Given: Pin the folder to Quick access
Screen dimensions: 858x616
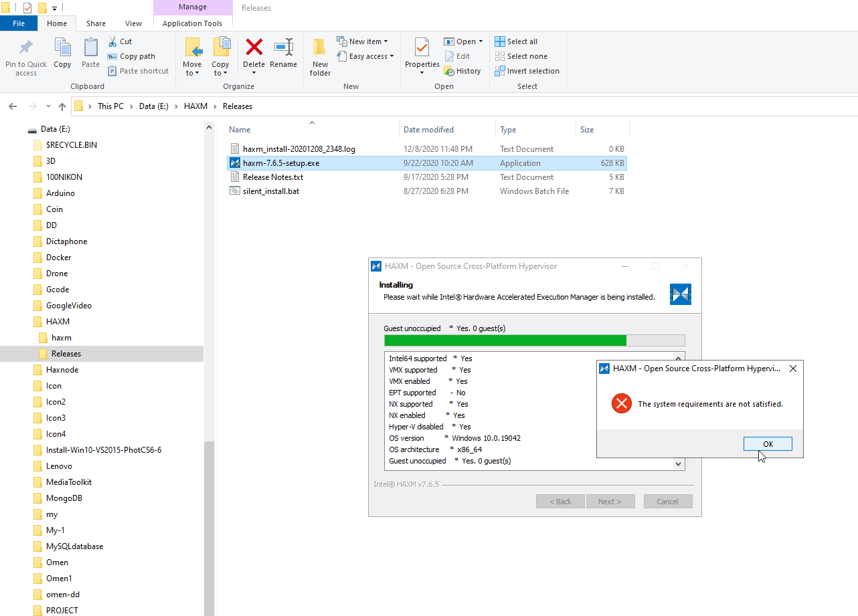Looking at the screenshot, I should [26, 57].
